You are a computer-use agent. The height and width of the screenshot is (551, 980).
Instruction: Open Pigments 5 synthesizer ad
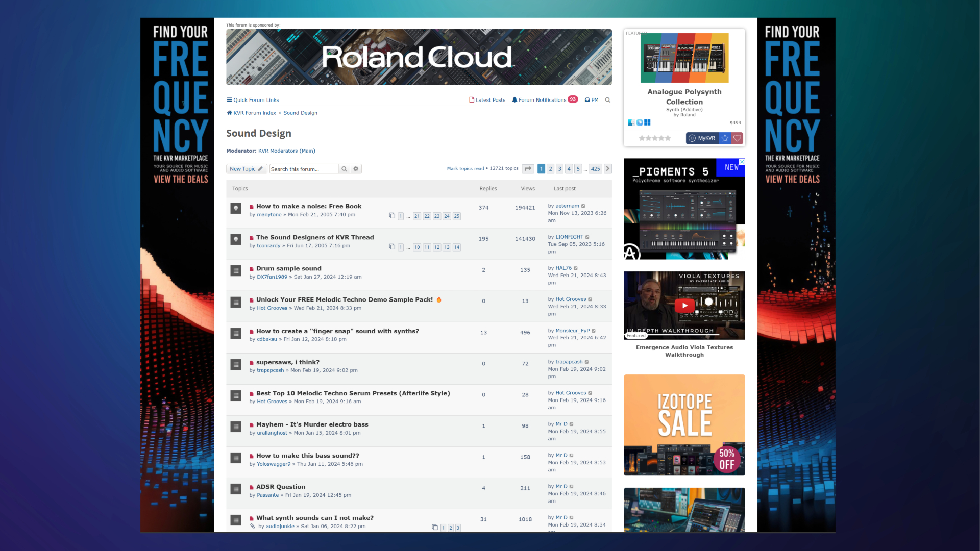point(684,209)
